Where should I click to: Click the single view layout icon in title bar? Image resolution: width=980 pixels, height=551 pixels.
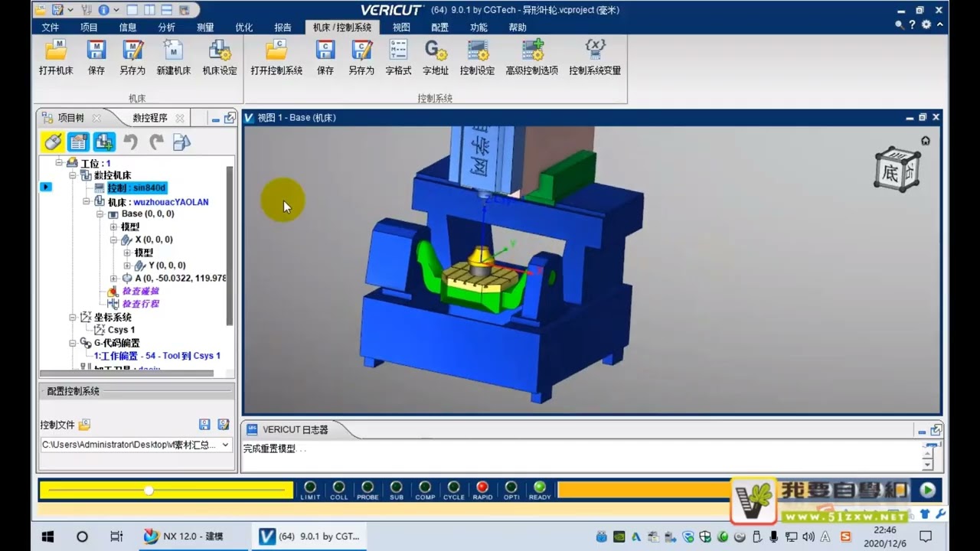[133, 10]
